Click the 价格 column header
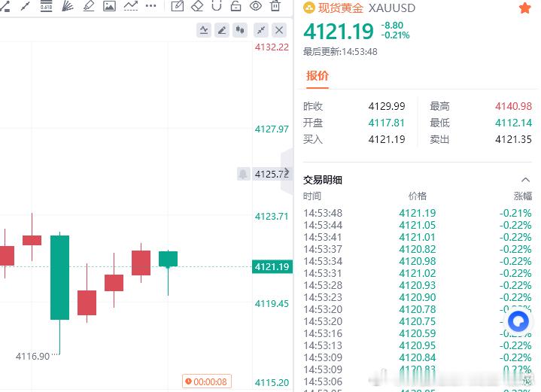The image size is (541, 392). (418, 196)
